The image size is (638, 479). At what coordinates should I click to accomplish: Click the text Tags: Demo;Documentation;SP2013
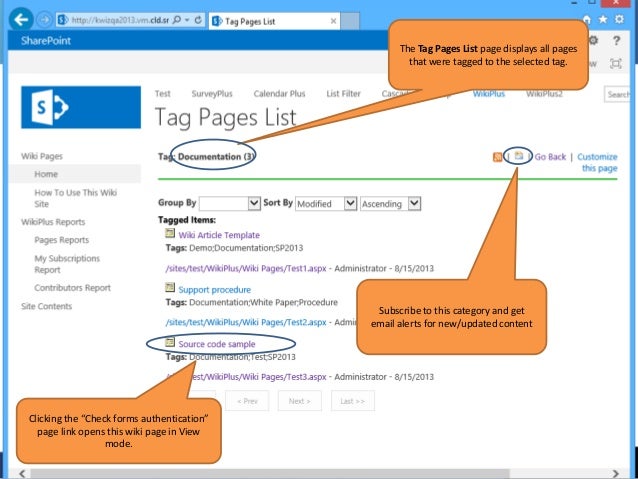click(x=234, y=248)
